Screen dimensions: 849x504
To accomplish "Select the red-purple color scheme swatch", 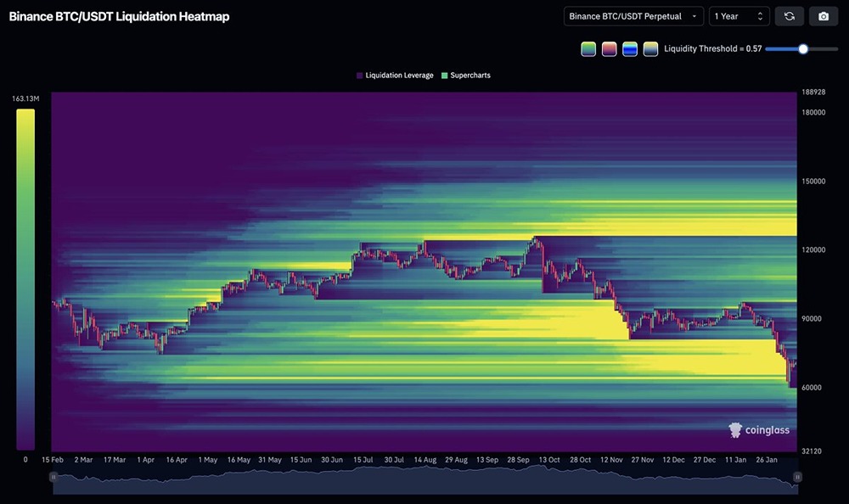I will [609, 48].
